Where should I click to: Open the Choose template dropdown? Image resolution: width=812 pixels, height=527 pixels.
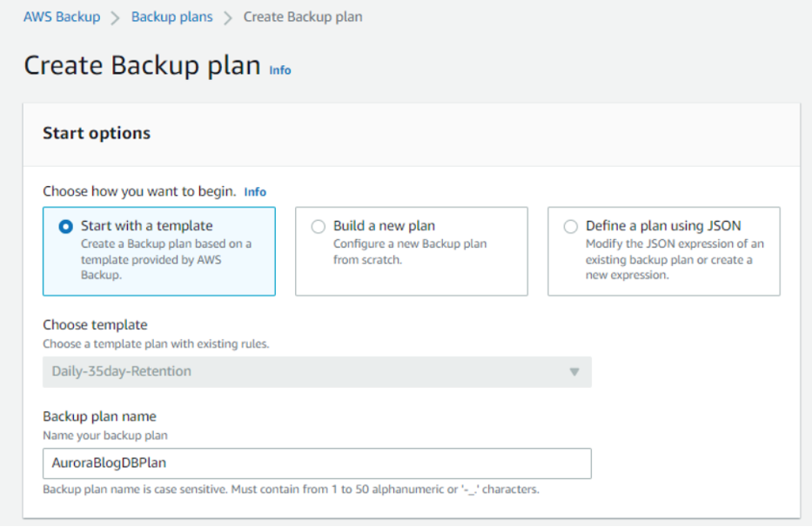(x=317, y=372)
